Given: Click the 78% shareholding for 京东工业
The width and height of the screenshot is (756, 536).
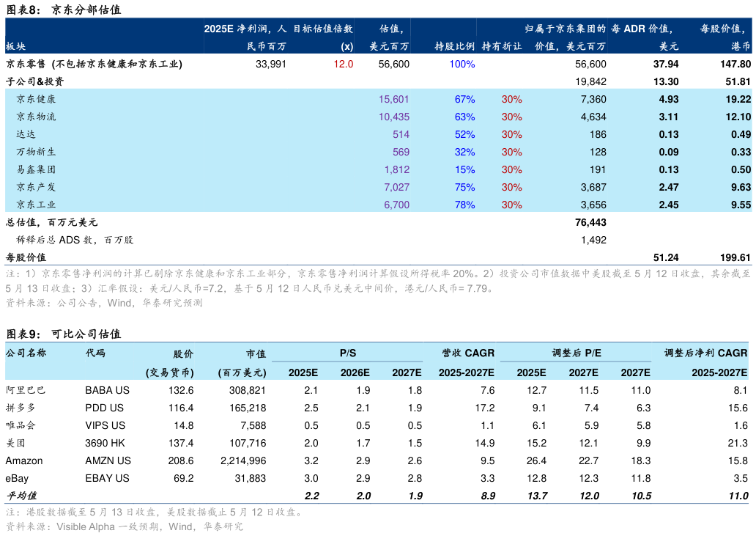Looking at the screenshot, I should pos(464,205).
